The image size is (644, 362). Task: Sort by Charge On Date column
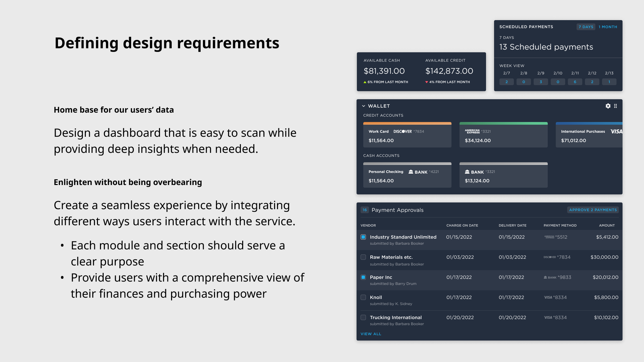[462, 226]
